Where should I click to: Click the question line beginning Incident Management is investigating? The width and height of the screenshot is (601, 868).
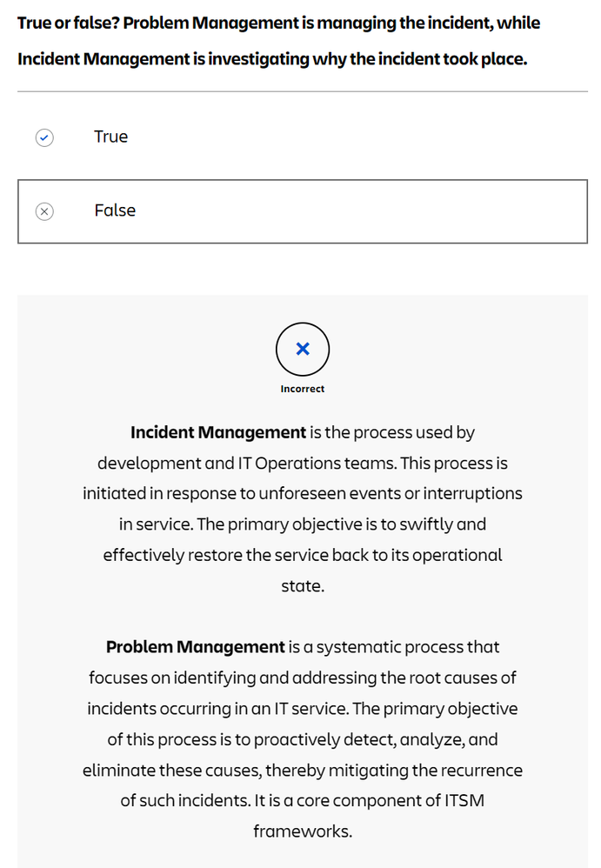[x=272, y=58]
